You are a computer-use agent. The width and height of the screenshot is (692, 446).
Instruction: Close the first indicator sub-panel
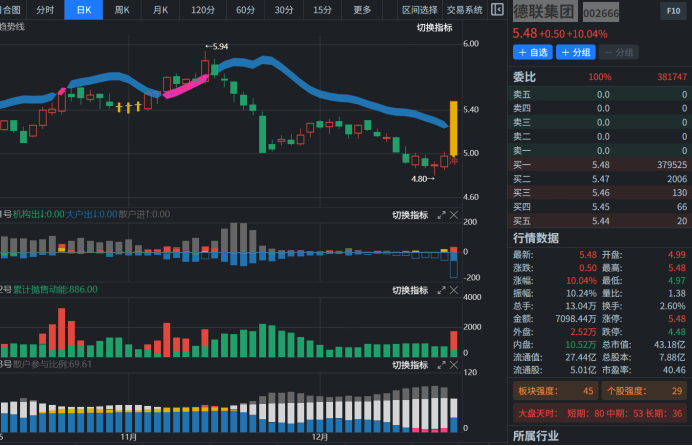(454, 215)
